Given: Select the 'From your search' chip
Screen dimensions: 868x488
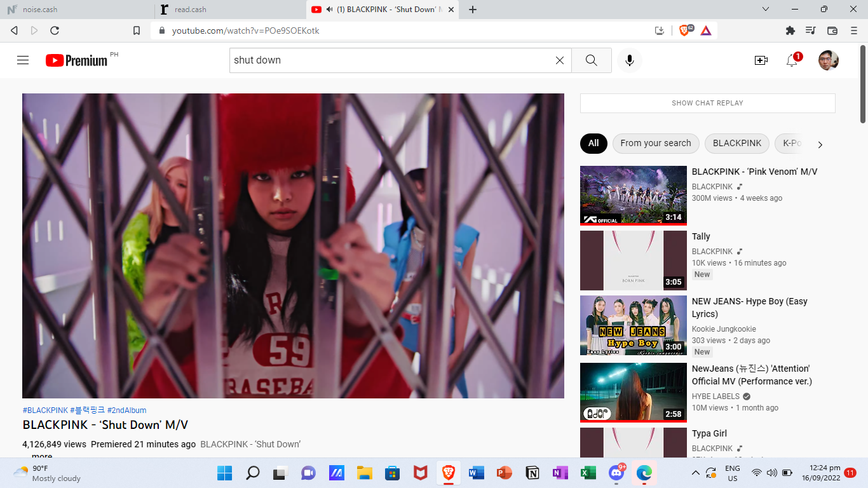Looking at the screenshot, I should 656,144.
